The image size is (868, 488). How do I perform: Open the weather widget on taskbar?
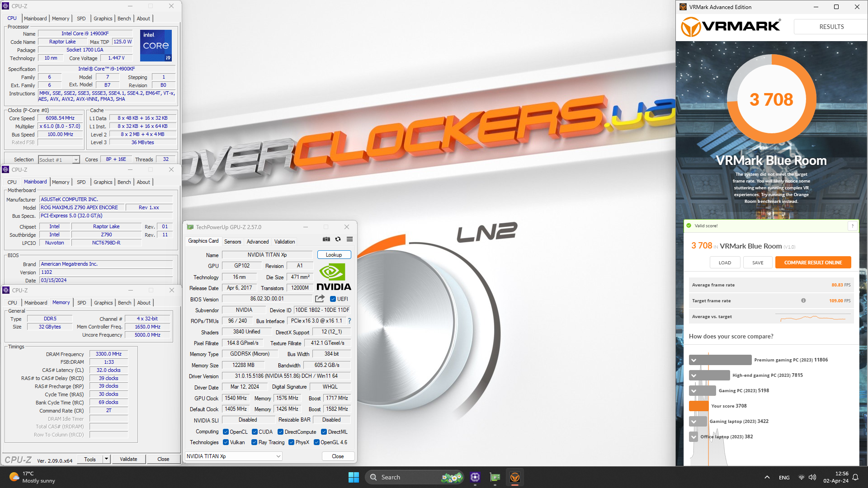(x=32, y=477)
